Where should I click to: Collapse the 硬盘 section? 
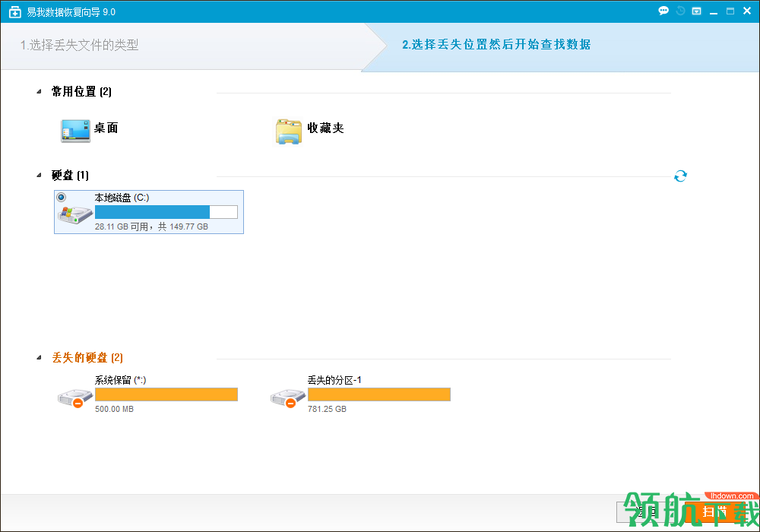(40, 176)
